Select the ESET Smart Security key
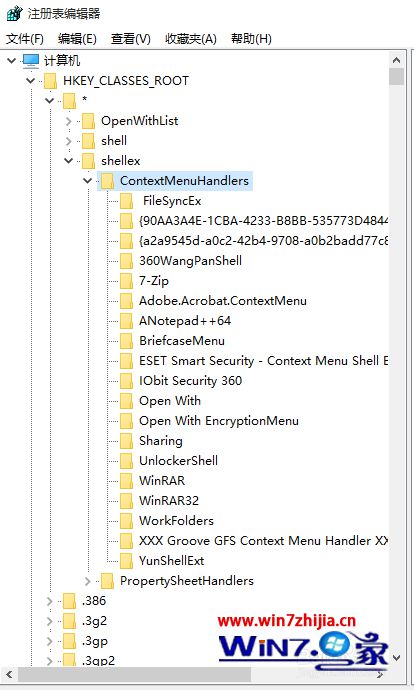Image resolution: width=414 pixels, height=690 pixels. pos(263,361)
